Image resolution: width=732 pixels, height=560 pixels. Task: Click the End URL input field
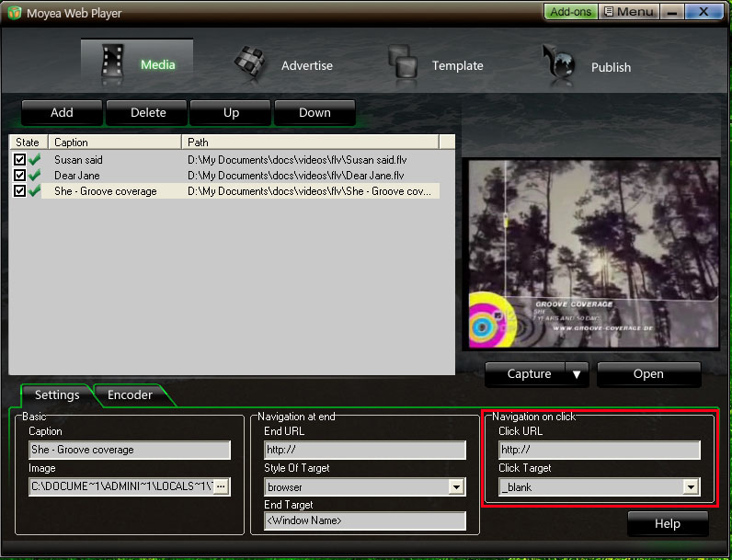pos(364,450)
